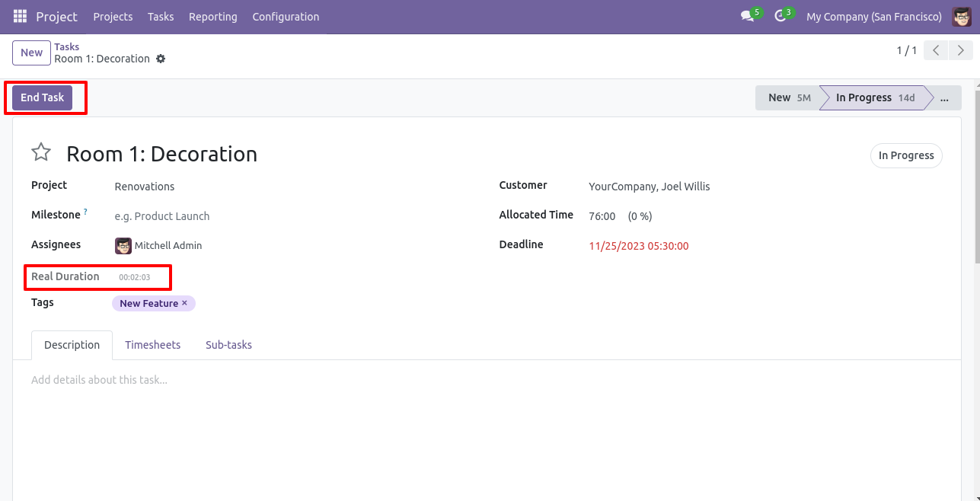Open the apps grid menu icon

(20, 16)
